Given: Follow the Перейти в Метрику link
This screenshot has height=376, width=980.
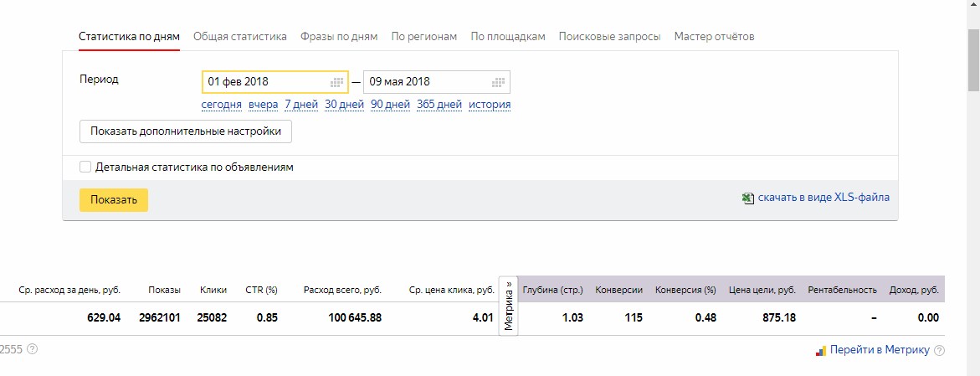Looking at the screenshot, I should (880, 350).
